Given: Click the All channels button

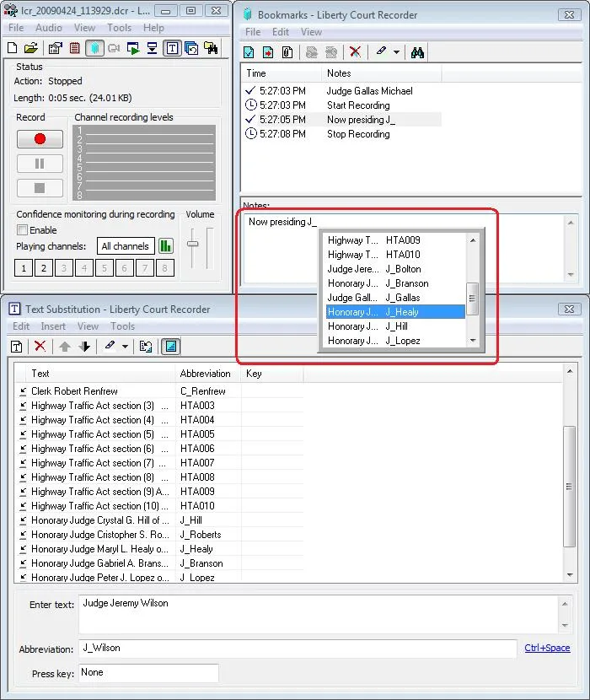Looking at the screenshot, I should pyautogui.click(x=126, y=246).
